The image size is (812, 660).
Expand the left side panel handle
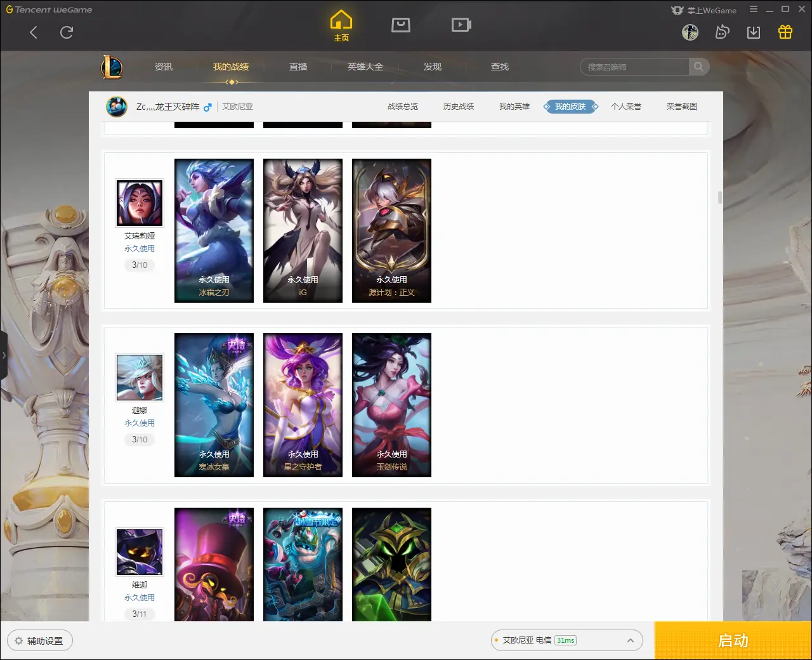4,355
